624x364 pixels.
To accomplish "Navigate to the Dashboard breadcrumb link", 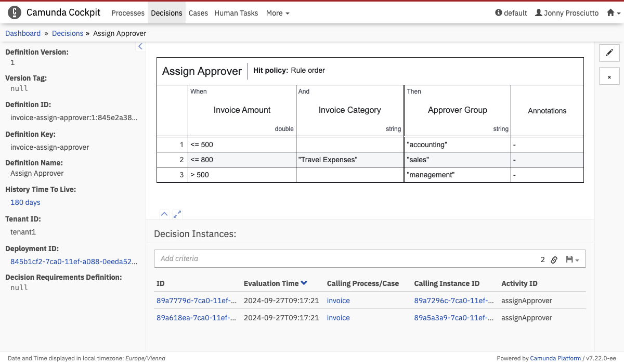I will click(x=23, y=33).
